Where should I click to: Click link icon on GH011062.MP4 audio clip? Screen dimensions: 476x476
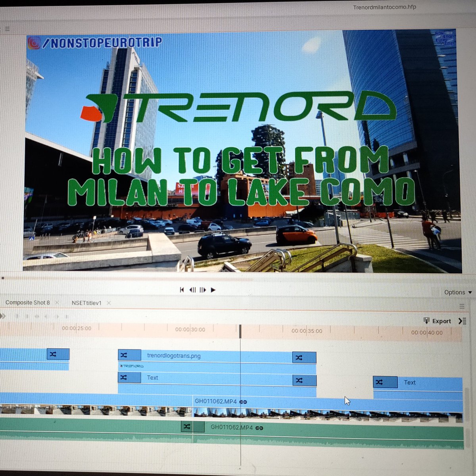[259, 428]
